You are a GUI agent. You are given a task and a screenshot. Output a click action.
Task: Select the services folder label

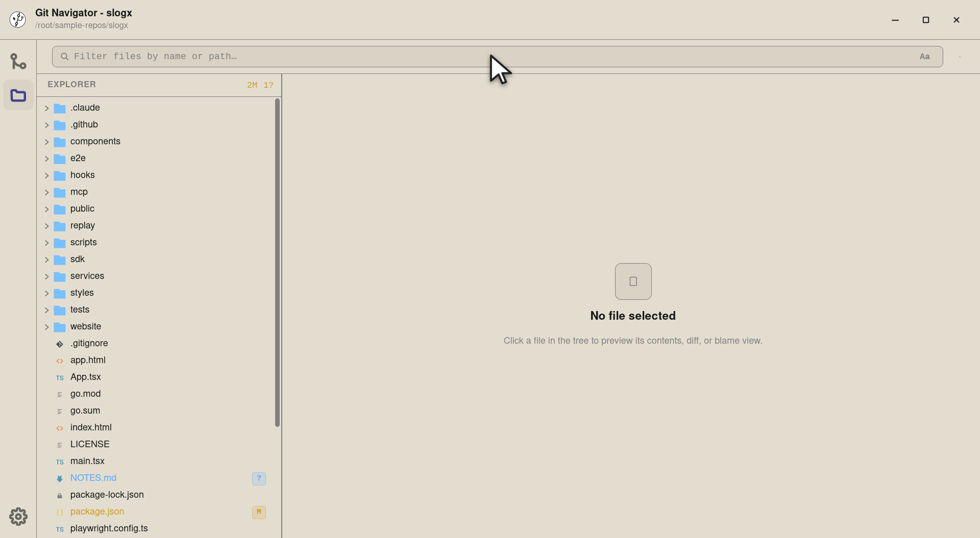click(x=87, y=276)
